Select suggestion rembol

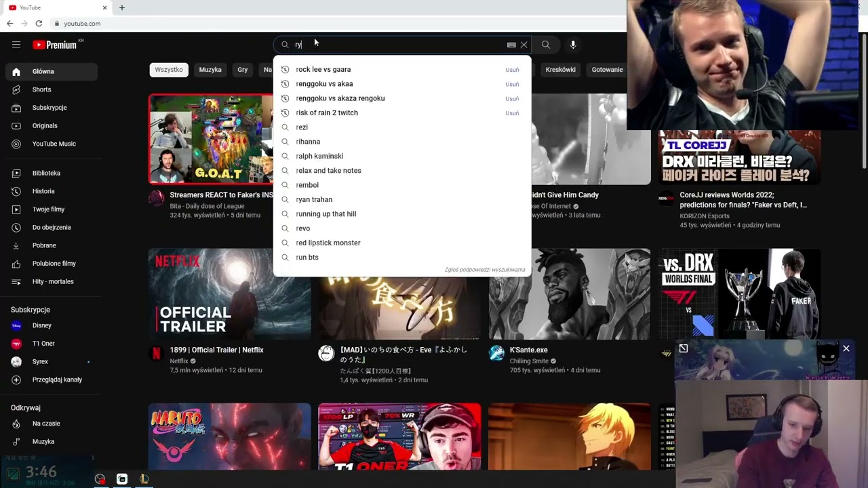(402, 185)
